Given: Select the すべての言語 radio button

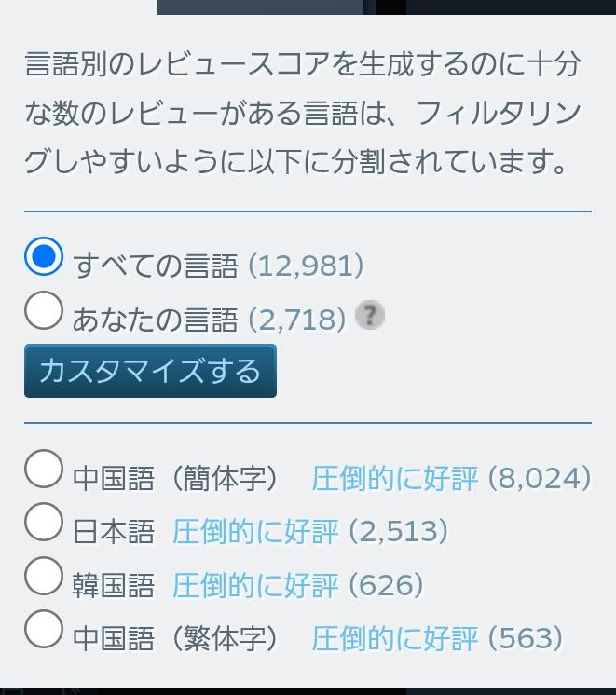Looking at the screenshot, I should point(44,258).
